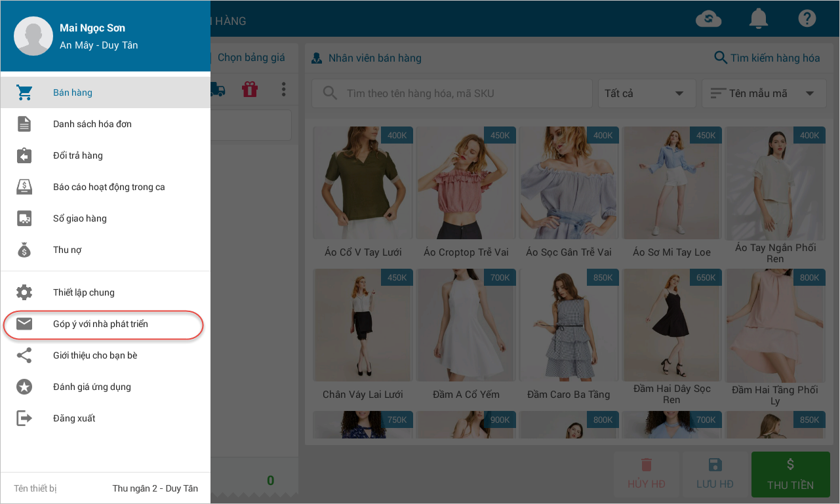The height and width of the screenshot is (504, 840).
Task: Click Tìm kiếm hàng hóa link
Action: (767, 58)
